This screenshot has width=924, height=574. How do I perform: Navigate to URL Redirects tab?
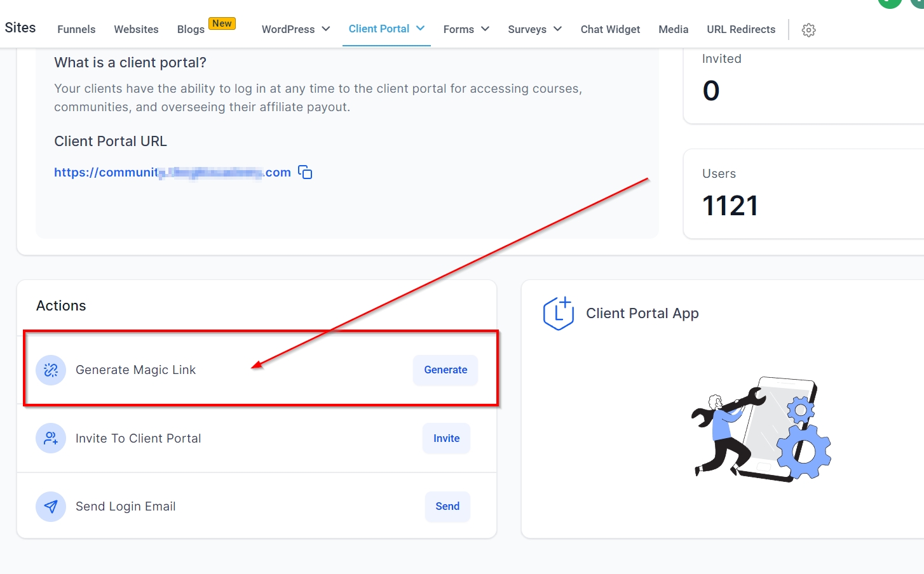[x=741, y=29]
